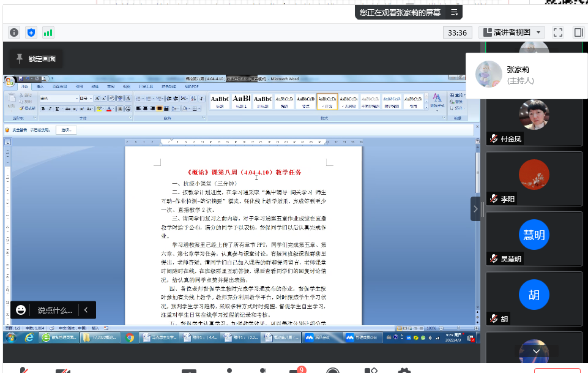Toggle 锁定画面 pin to lock view
This screenshot has height=373, width=588.
(35, 59)
